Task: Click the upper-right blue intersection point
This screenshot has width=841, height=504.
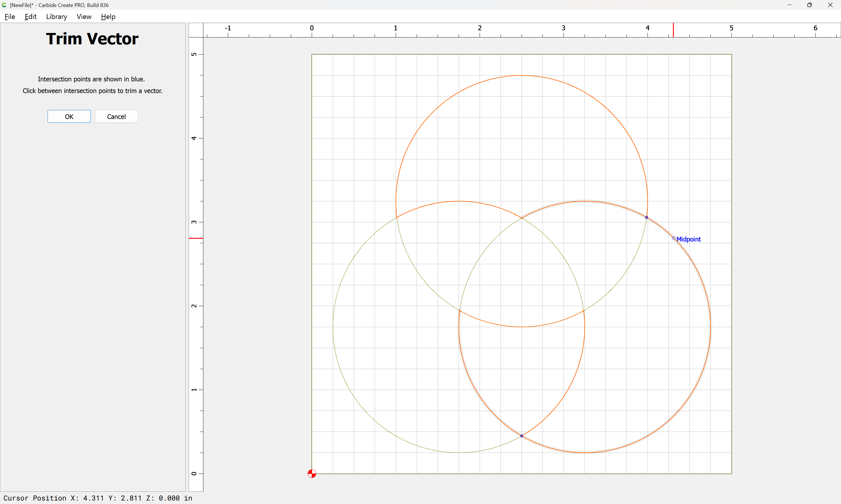Action: pyautogui.click(x=647, y=217)
